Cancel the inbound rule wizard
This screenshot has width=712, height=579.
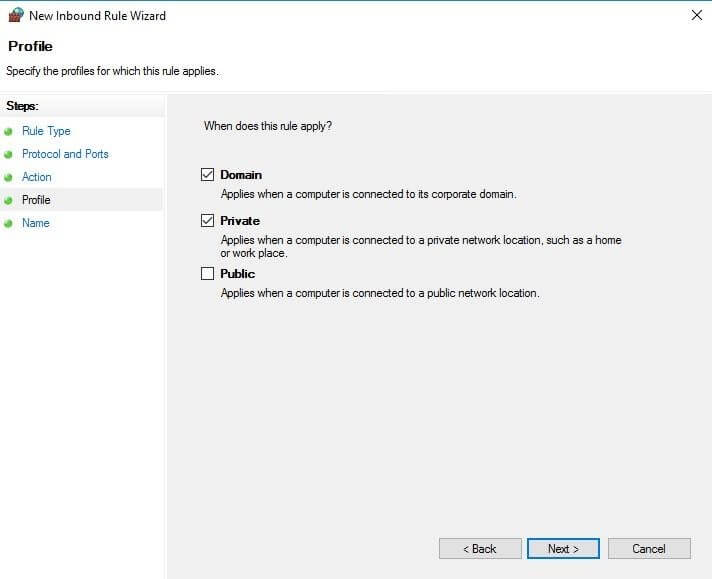tap(649, 549)
